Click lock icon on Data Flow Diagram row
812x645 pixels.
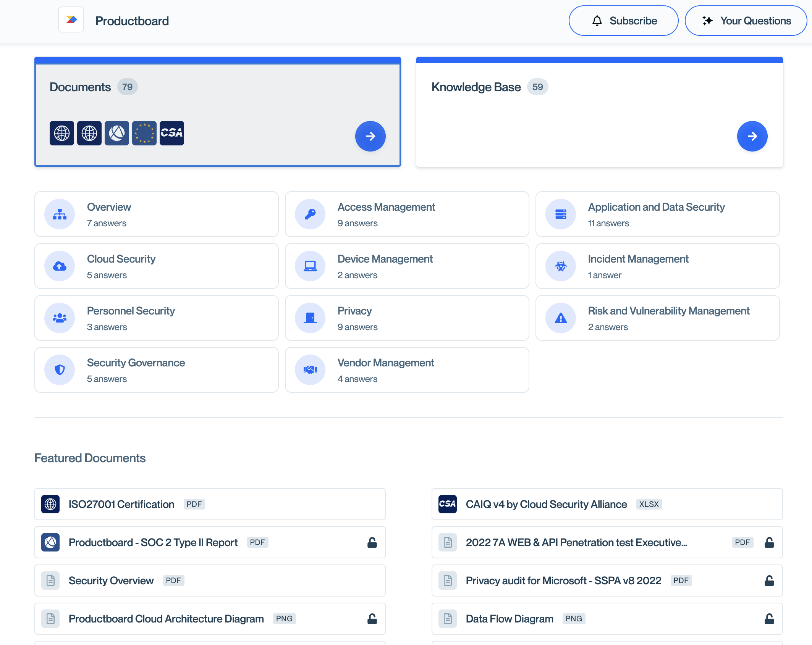(769, 619)
